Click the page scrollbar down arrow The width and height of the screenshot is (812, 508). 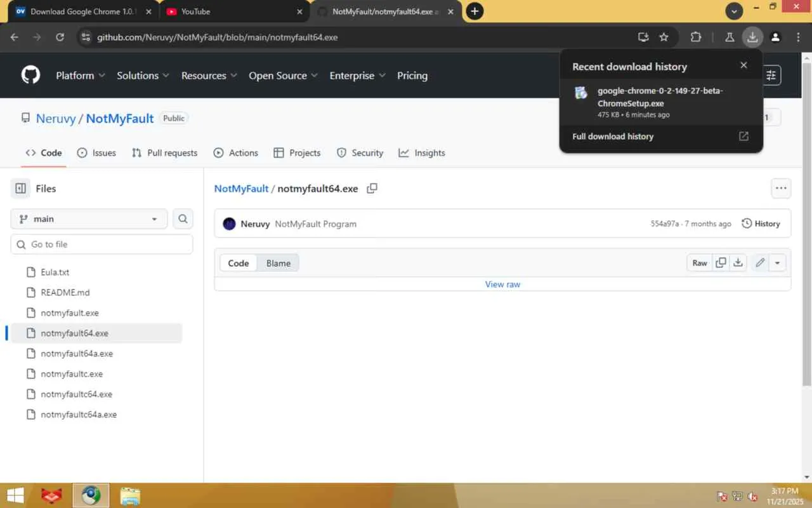tap(807, 477)
